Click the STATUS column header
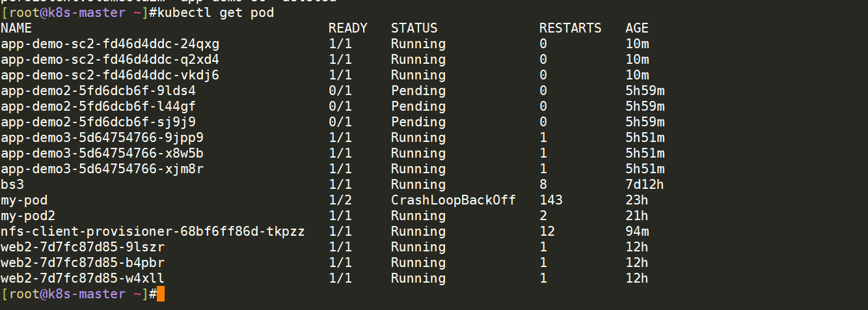Screen dimensions: 868x310 [x=414, y=29]
